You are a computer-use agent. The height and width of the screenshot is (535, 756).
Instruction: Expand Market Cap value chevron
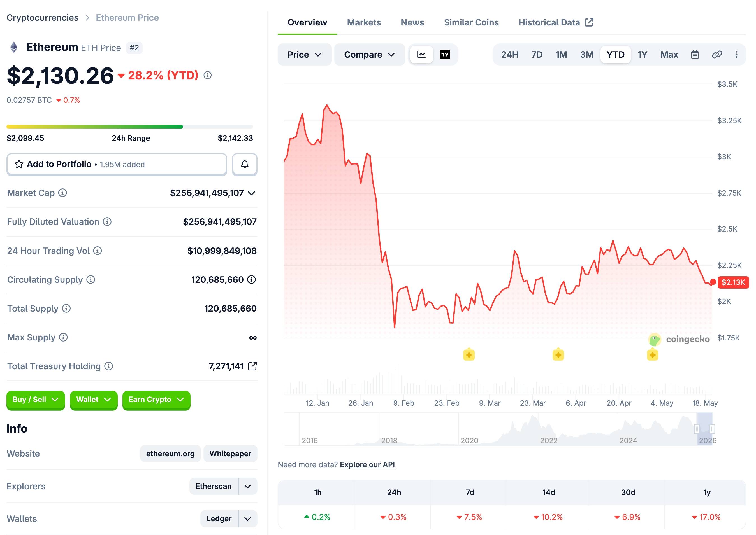252,193
